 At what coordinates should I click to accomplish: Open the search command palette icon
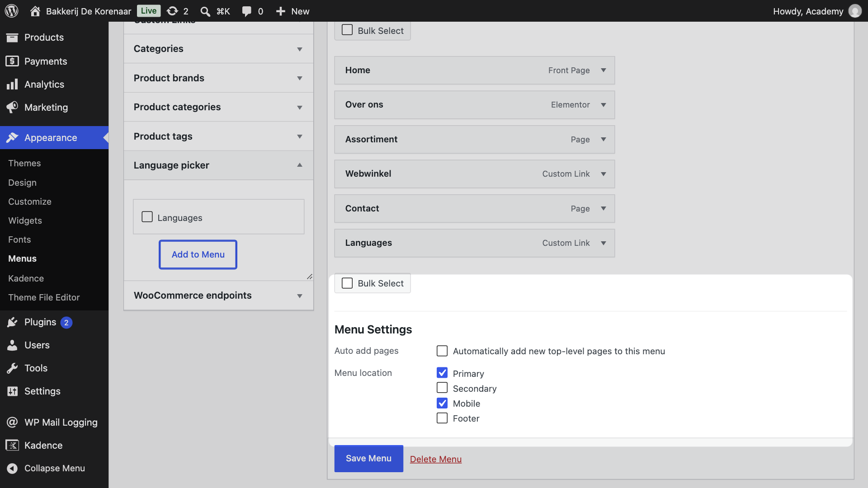(x=205, y=11)
